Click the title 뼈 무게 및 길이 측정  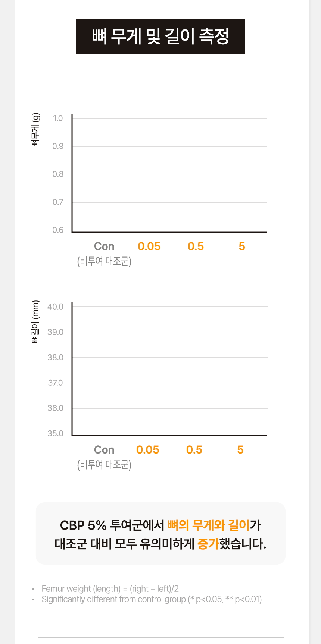160,37
